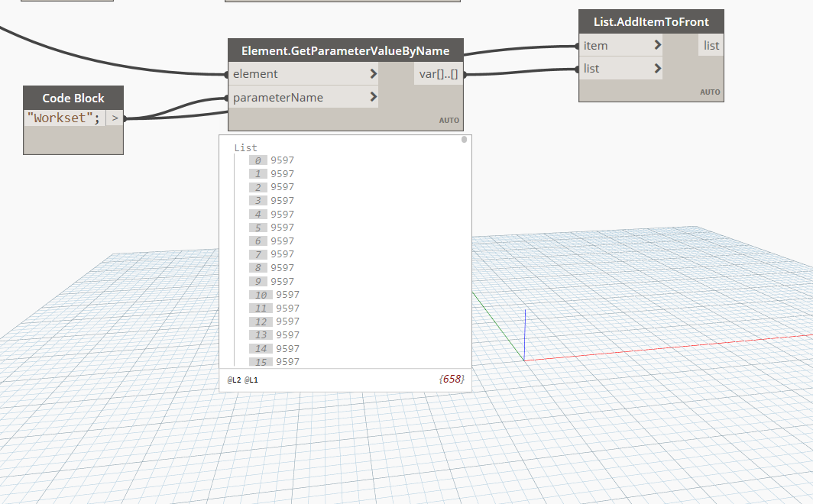Image resolution: width=813 pixels, height=504 pixels.
Task: Click the Code Block output connector arrow
Action: (x=115, y=118)
